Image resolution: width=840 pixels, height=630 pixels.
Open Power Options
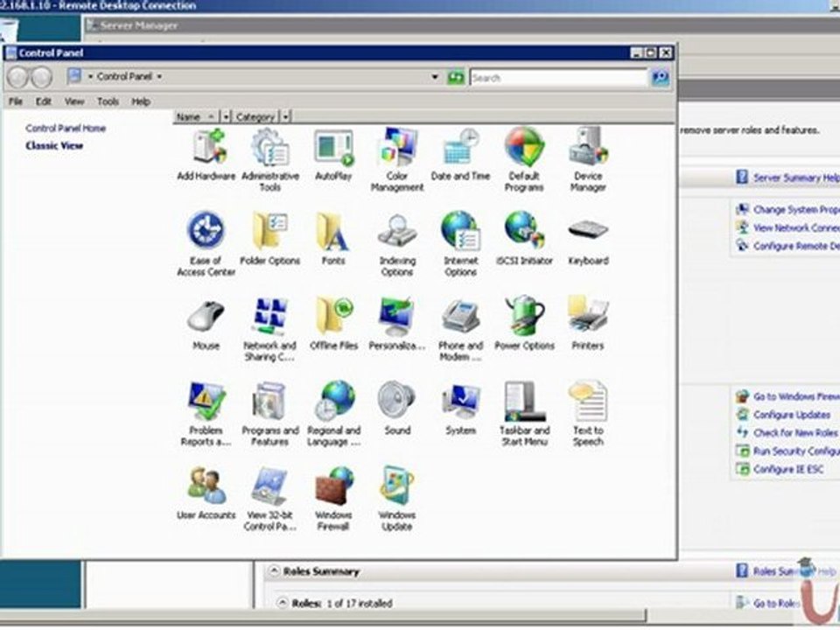524,324
